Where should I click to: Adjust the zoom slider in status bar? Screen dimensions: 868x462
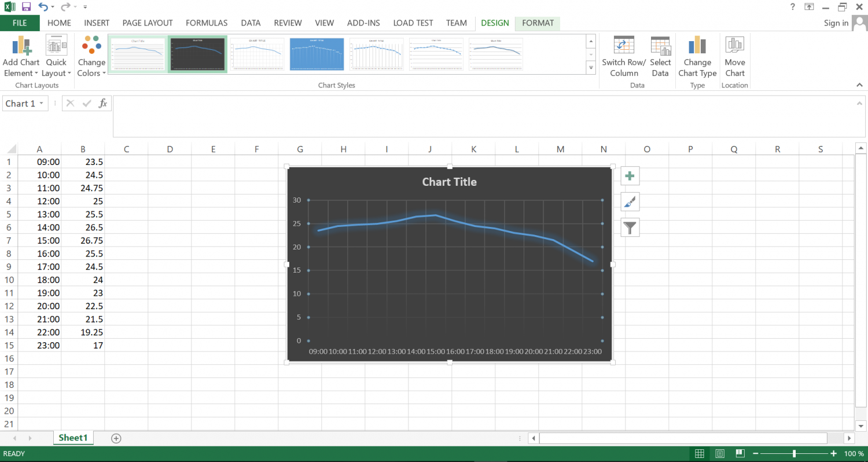point(794,453)
